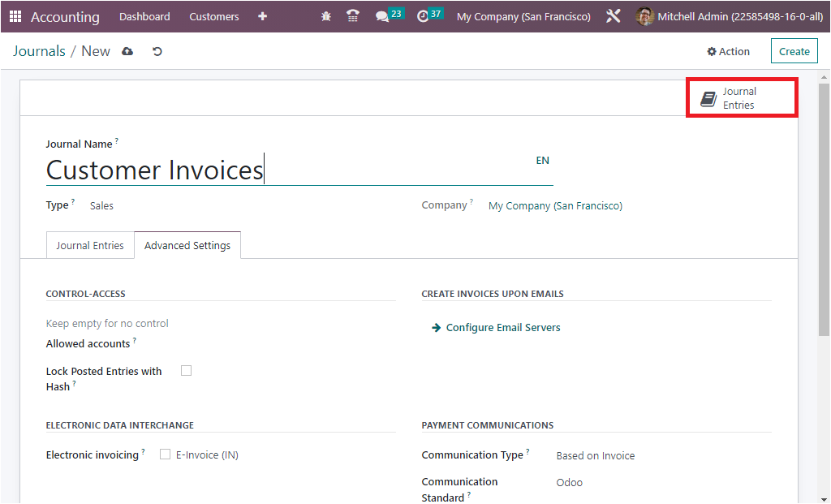831x504 pixels.
Task: Click help mark next to Type label
Action: pyautogui.click(x=73, y=201)
